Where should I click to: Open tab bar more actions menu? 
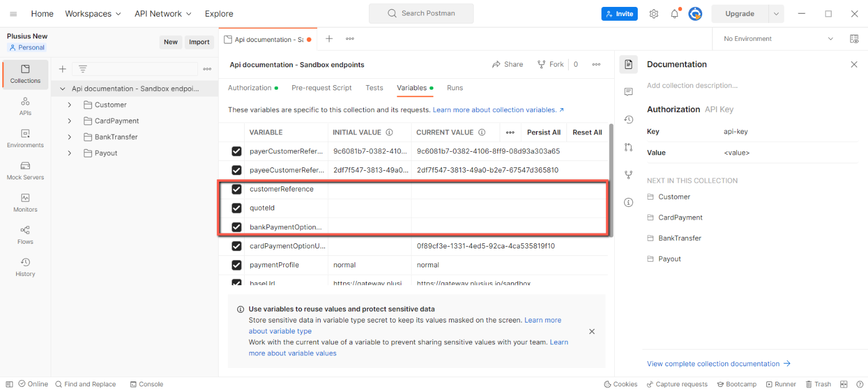point(350,39)
